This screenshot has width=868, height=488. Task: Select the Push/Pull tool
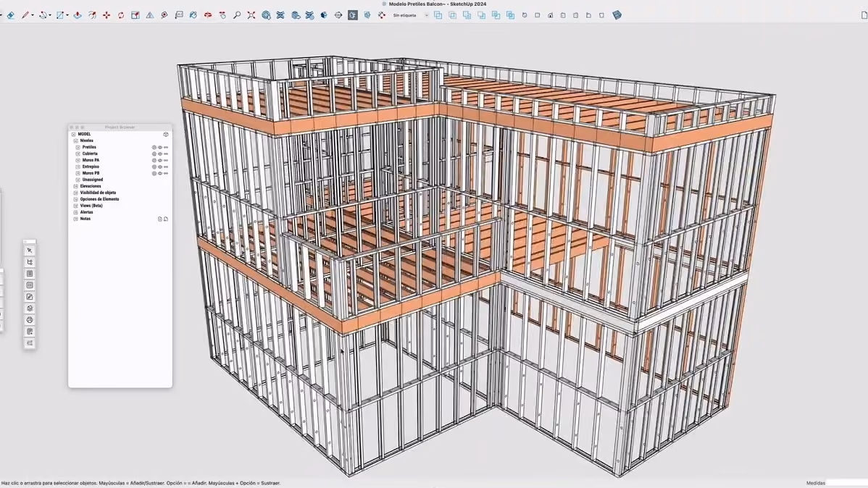pyautogui.click(x=78, y=15)
